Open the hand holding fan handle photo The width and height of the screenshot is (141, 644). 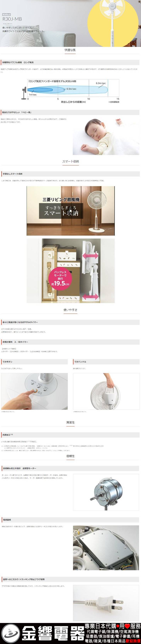106,391
